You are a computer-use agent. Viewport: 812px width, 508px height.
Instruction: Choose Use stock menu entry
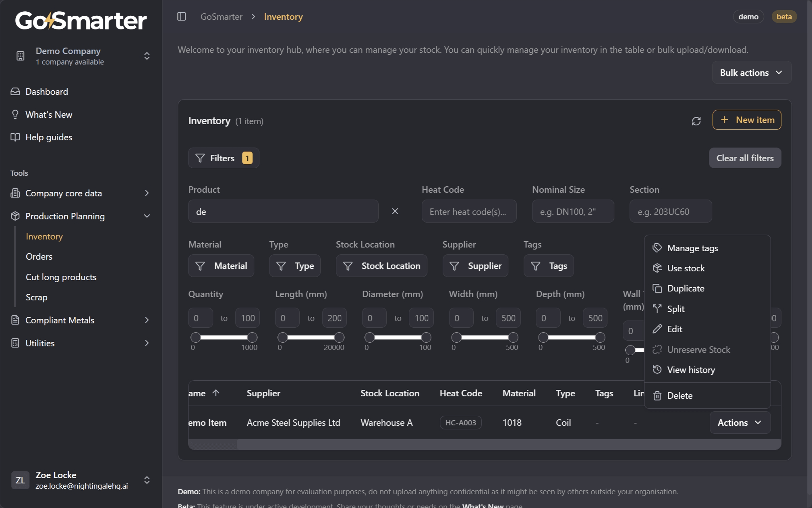coord(707,268)
